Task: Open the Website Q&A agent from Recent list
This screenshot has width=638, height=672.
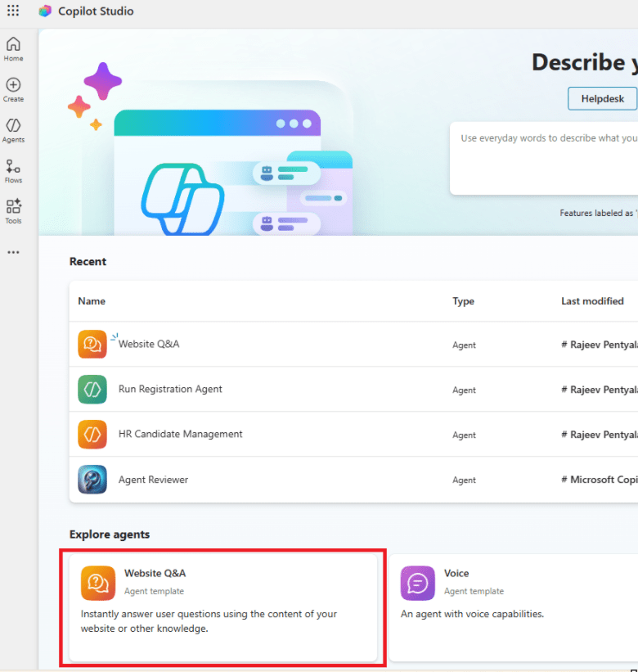Action: click(x=149, y=345)
